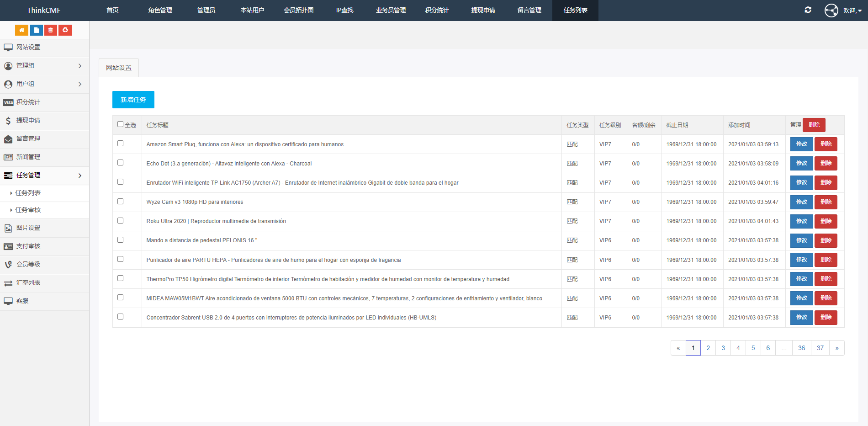
Task: Check the Roku Ultra 2020 row checkbox
Action: [x=120, y=221]
